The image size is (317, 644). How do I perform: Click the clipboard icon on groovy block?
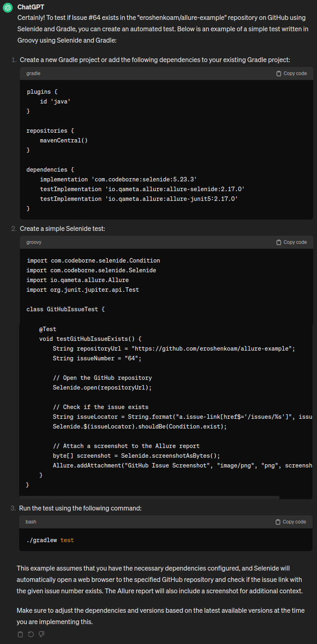[279, 242]
